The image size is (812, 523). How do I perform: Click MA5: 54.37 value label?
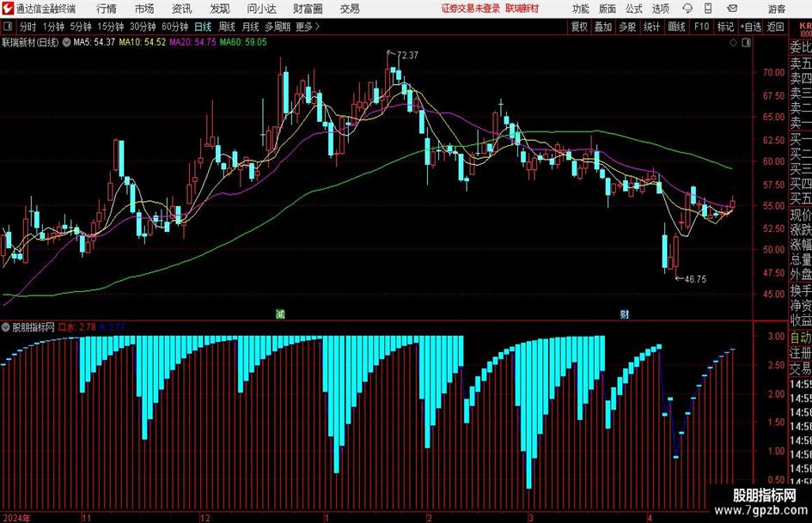94,42
